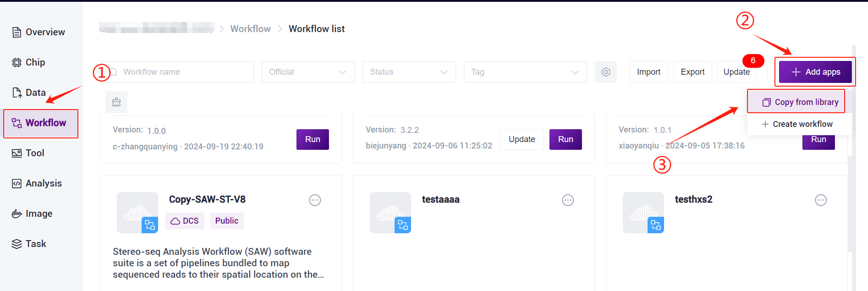The image size is (868, 291).
Task: Click the Update button with badge
Action: (x=736, y=72)
